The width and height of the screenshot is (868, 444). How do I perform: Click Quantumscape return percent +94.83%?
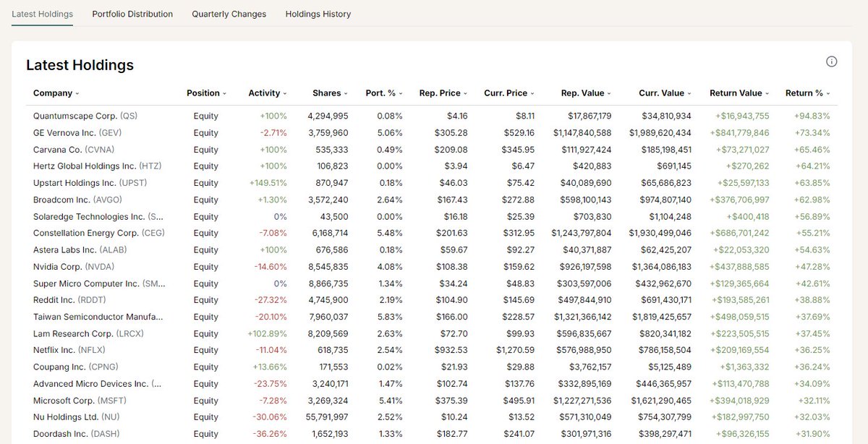click(812, 116)
